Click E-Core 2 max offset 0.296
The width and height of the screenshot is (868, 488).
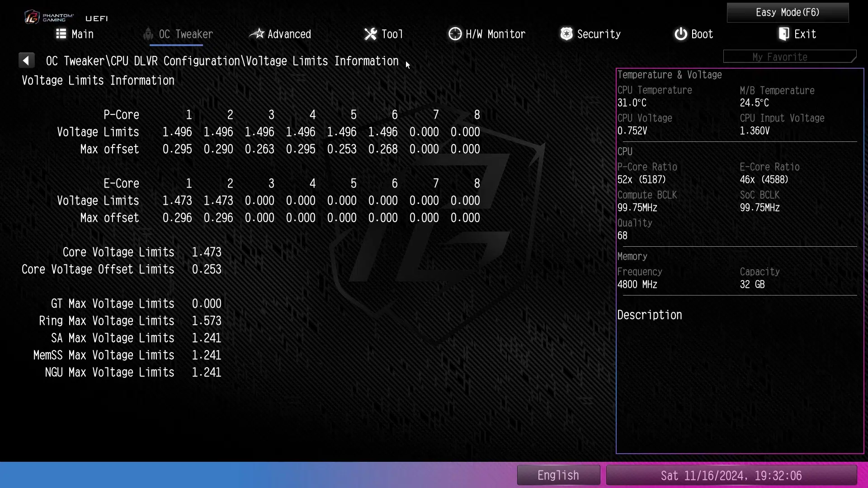218,218
